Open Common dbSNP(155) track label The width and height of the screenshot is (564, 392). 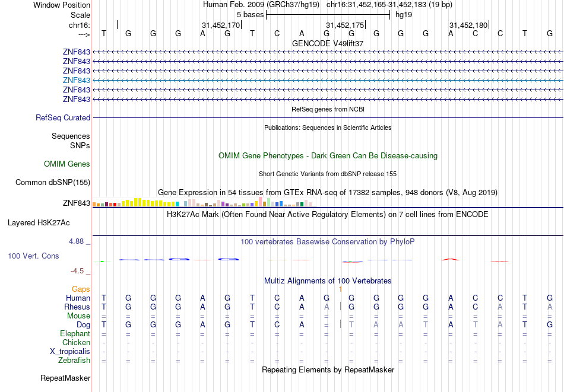(x=53, y=183)
